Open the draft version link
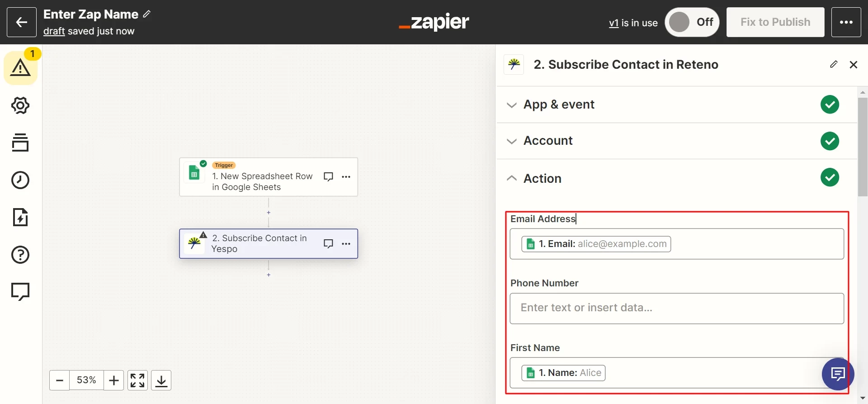The image size is (868, 404). click(54, 31)
